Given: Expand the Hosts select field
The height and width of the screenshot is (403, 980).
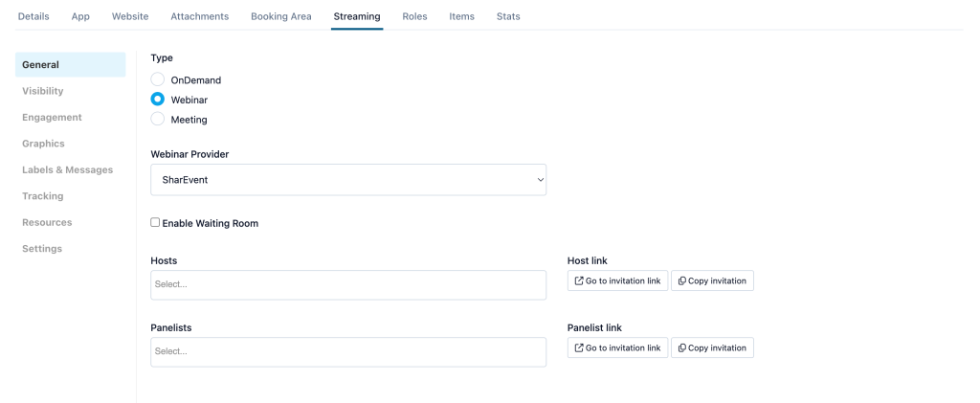Looking at the screenshot, I should pos(348,285).
